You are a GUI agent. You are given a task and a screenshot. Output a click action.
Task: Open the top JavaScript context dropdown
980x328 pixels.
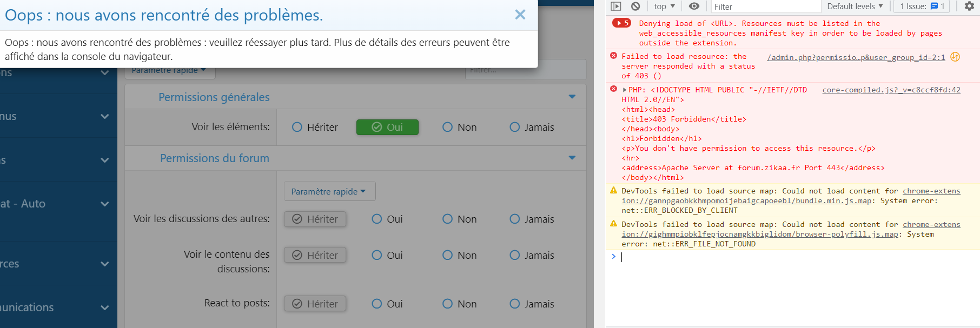[x=664, y=6]
